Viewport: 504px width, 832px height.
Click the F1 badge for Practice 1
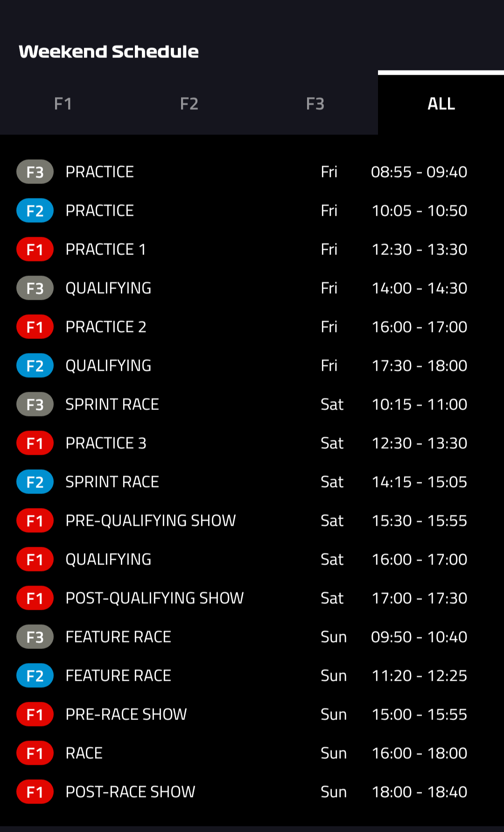click(35, 249)
